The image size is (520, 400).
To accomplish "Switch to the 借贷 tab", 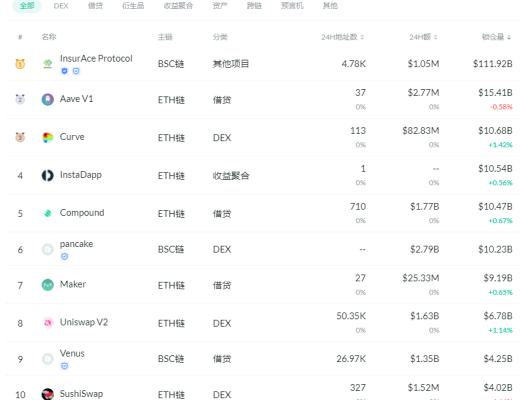I will [x=95, y=6].
